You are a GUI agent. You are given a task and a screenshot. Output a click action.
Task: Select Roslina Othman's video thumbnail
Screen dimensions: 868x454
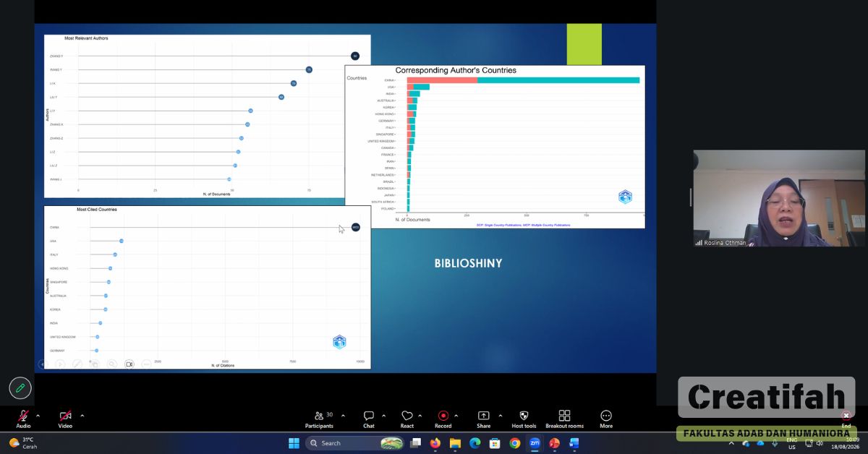coord(779,198)
